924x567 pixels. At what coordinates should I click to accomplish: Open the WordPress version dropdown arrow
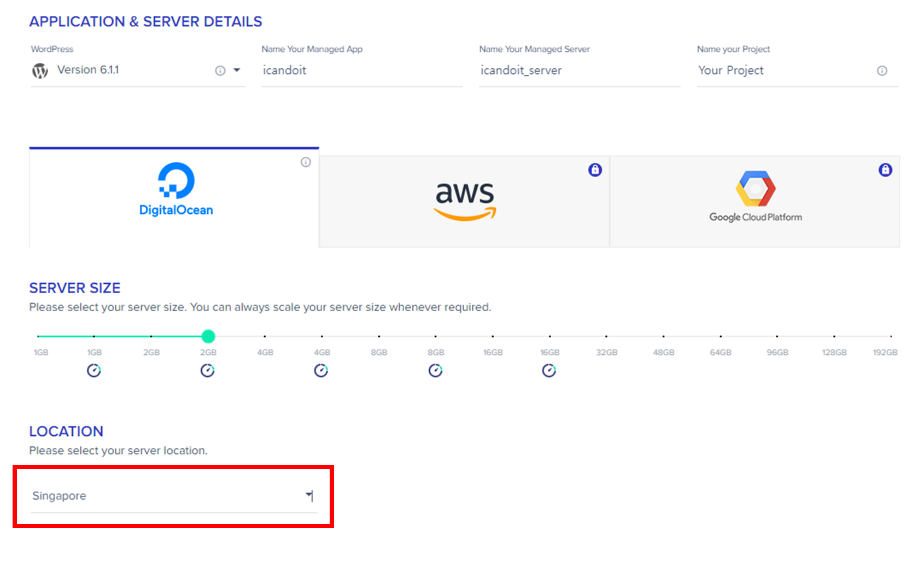pyautogui.click(x=237, y=70)
